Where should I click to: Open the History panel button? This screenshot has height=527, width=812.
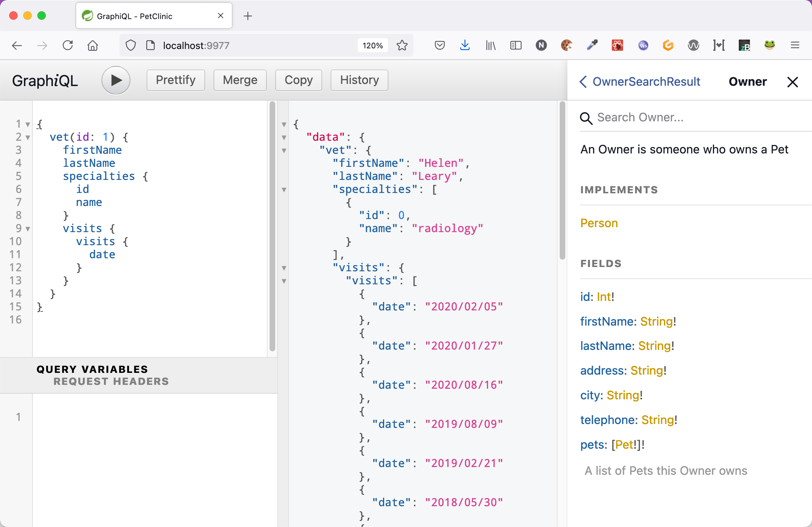359,80
